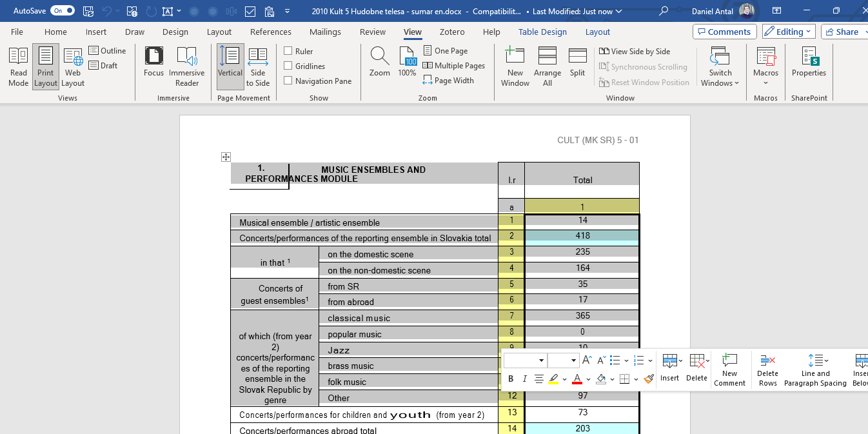
Task: Open the Switch Windows dropdown
Action: pyautogui.click(x=720, y=66)
